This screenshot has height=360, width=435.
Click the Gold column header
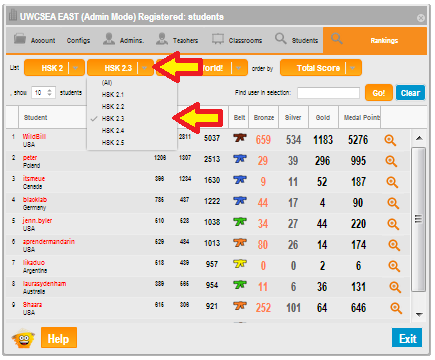323,117
